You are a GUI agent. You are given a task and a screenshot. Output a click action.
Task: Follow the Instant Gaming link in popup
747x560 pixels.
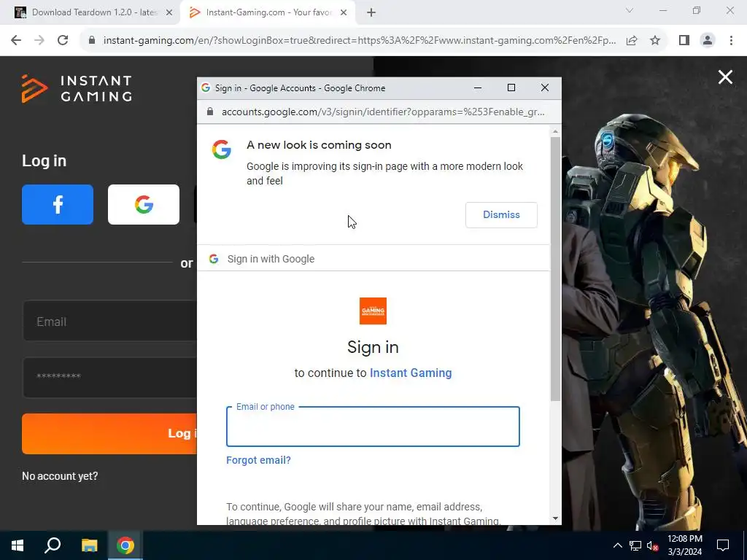[x=411, y=373]
